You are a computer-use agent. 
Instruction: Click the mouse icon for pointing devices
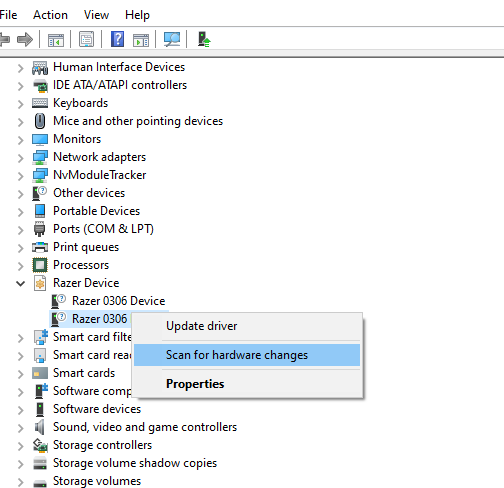(40, 121)
